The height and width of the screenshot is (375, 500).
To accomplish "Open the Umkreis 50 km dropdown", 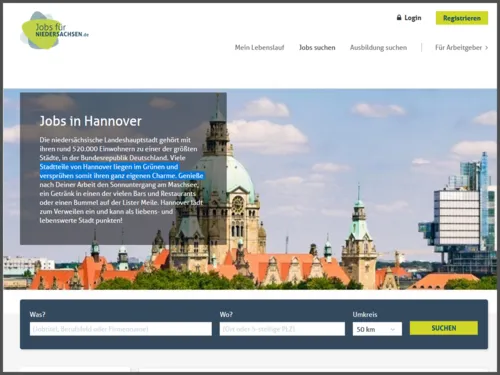I will [x=377, y=329].
